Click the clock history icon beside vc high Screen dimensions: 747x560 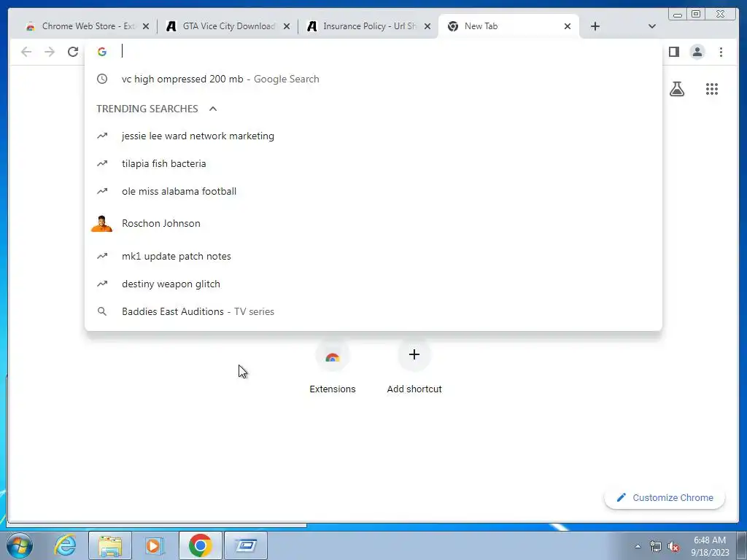(102, 79)
